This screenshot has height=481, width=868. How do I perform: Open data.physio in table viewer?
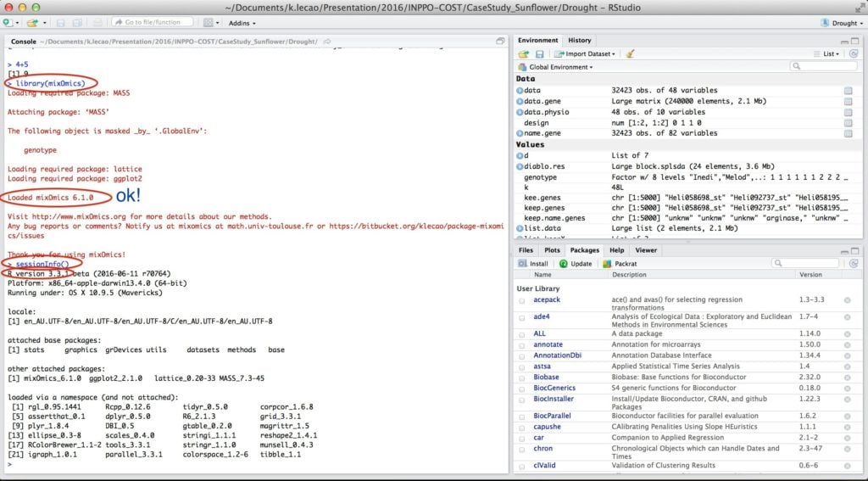click(x=848, y=112)
